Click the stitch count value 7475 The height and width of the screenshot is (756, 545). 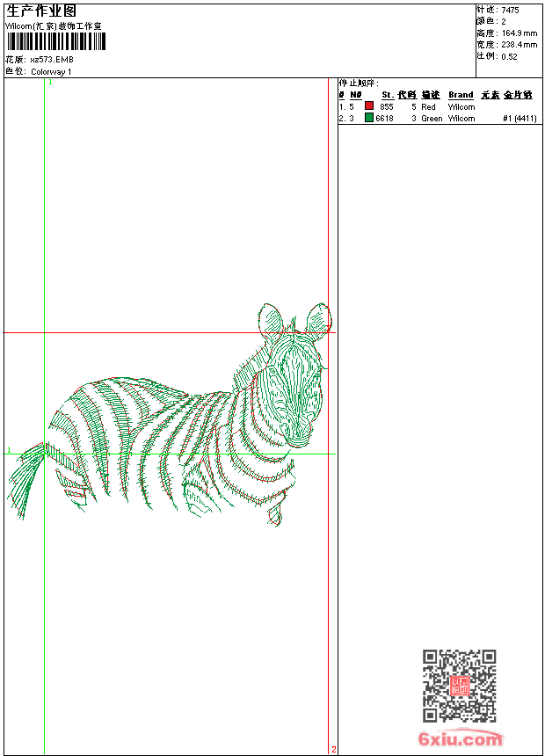click(x=510, y=10)
